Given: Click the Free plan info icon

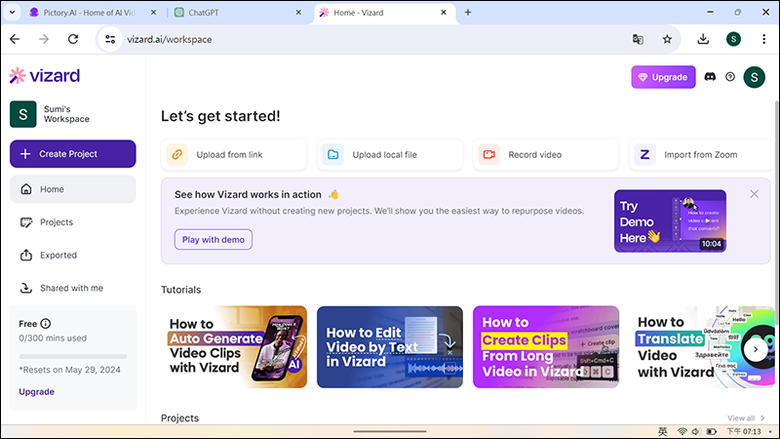Looking at the screenshot, I should point(45,324).
